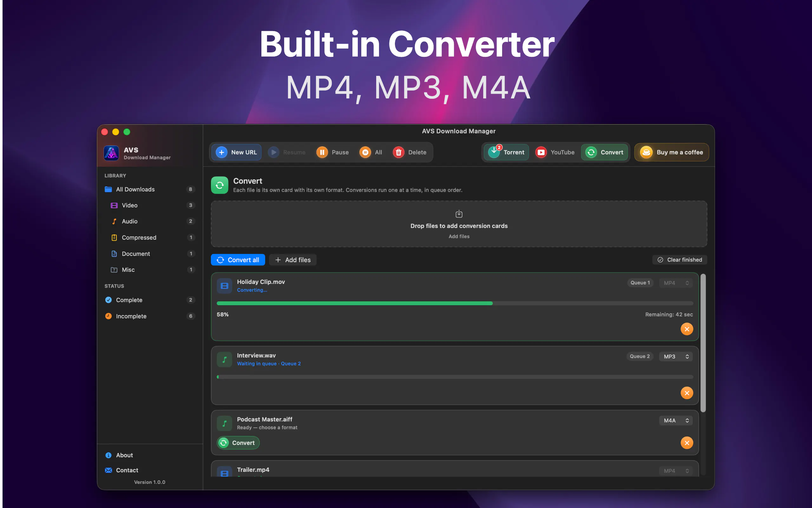Click the Convert all button
The image size is (812, 508).
tap(238, 260)
